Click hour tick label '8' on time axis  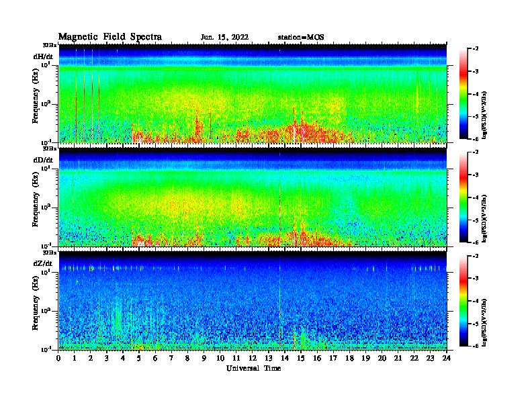click(x=187, y=358)
